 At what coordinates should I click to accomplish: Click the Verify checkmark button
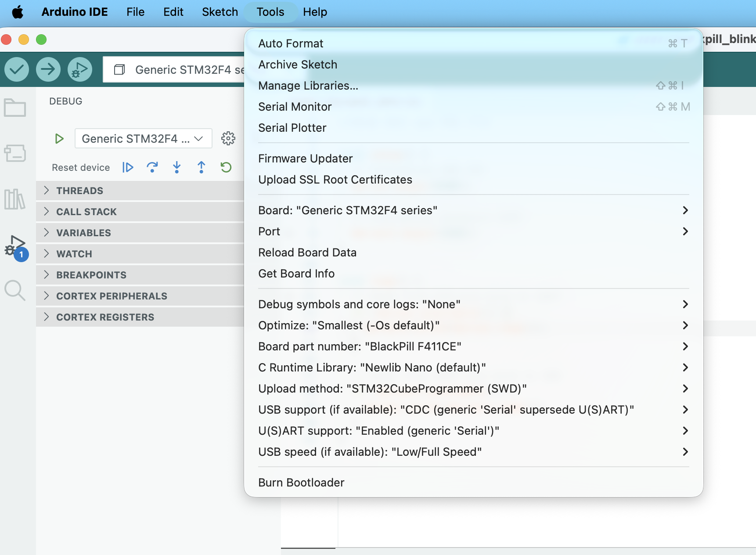coord(17,69)
